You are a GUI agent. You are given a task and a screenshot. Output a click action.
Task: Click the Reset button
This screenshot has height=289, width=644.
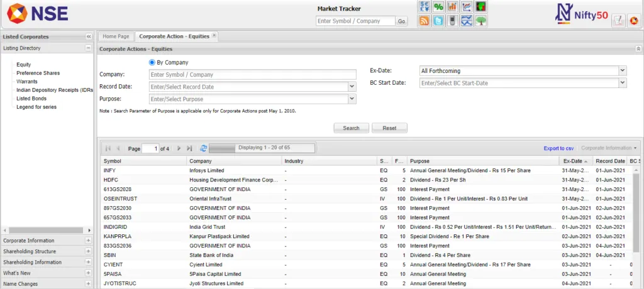389,128
